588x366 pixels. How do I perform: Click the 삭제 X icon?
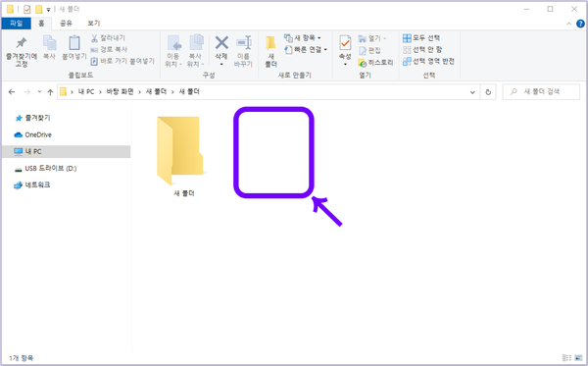point(221,43)
